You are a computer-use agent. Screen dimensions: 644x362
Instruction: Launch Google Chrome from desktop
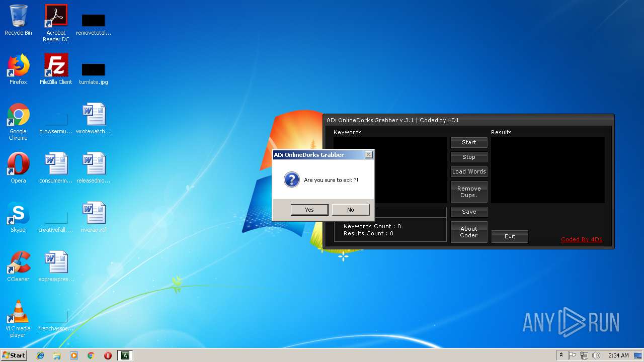pos(18,122)
